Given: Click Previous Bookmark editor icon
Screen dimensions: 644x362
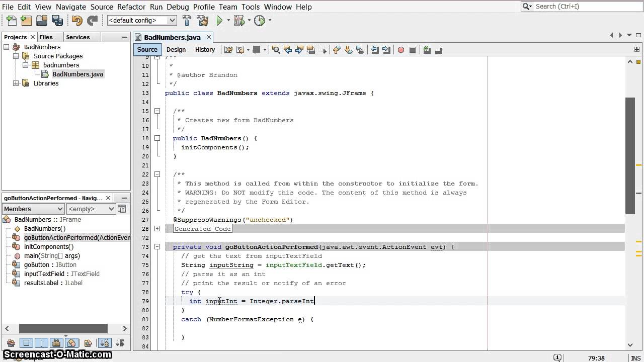Looking at the screenshot, I should 337,50.
